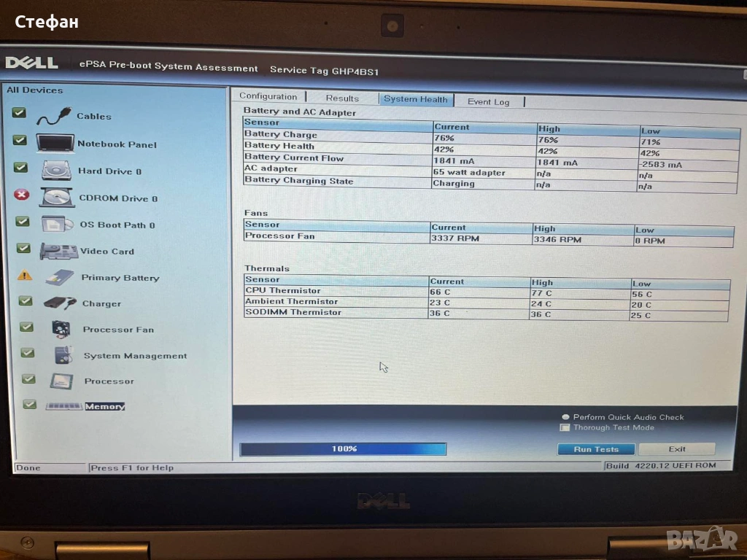Click the Battery Charge sensor row

point(491,138)
